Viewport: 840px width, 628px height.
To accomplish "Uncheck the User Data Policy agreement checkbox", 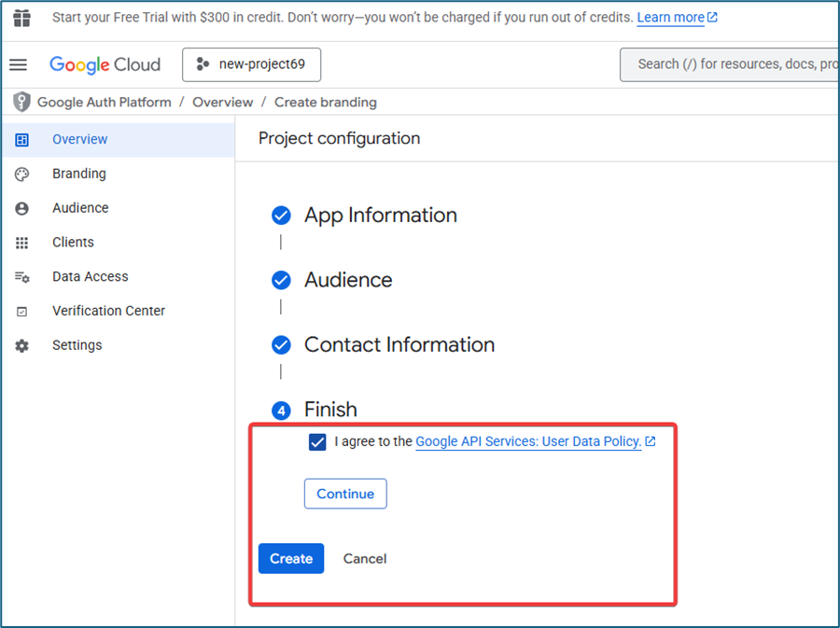I will [x=317, y=442].
